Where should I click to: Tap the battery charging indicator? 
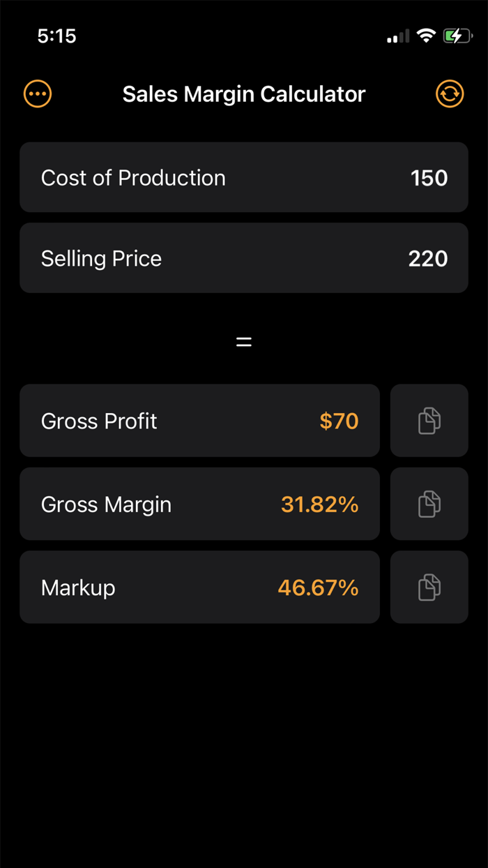[459, 36]
